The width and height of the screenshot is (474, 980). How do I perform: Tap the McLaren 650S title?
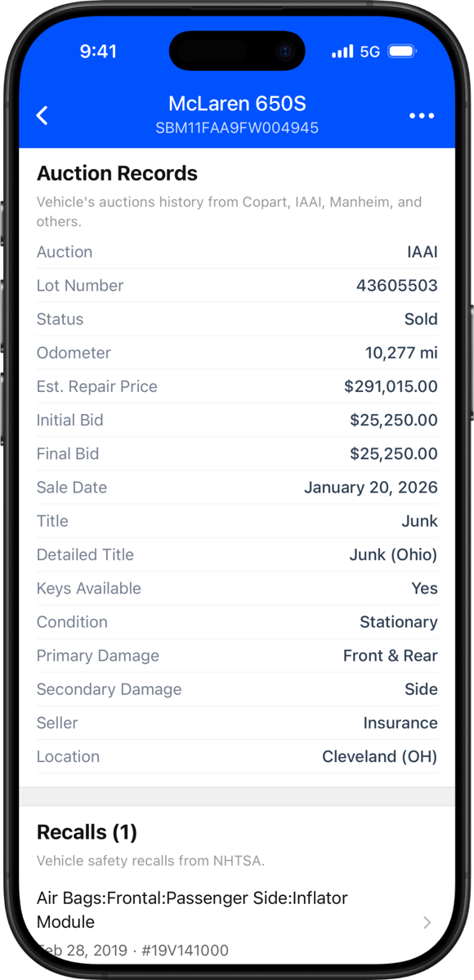click(x=237, y=103)
